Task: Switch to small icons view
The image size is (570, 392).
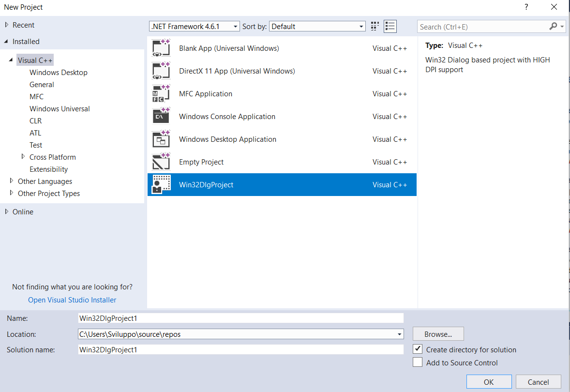Action: pyautogui.click(x=375, y=26)
